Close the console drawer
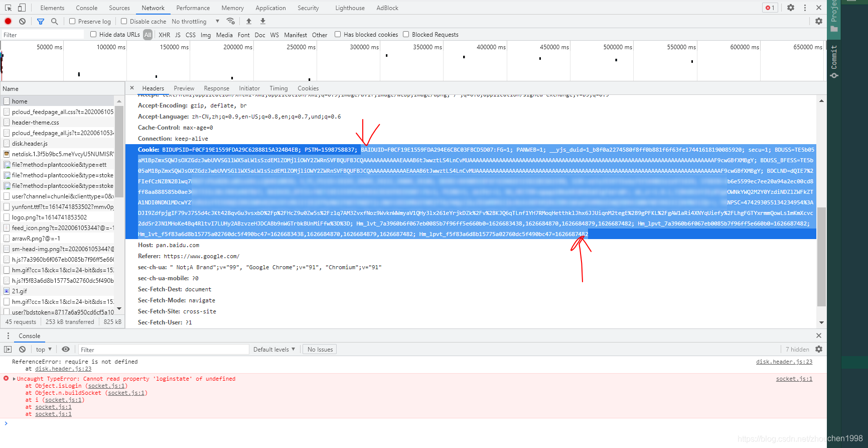This screenshot has height=448, width=868. [x=819, y=335]
